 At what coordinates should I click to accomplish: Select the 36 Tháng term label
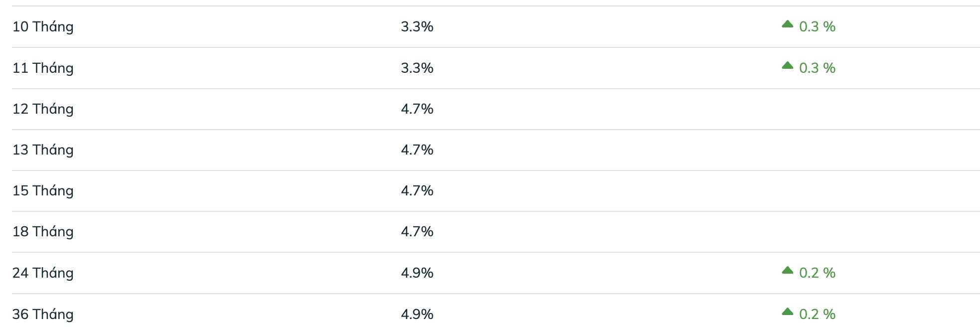click(43, 315)
